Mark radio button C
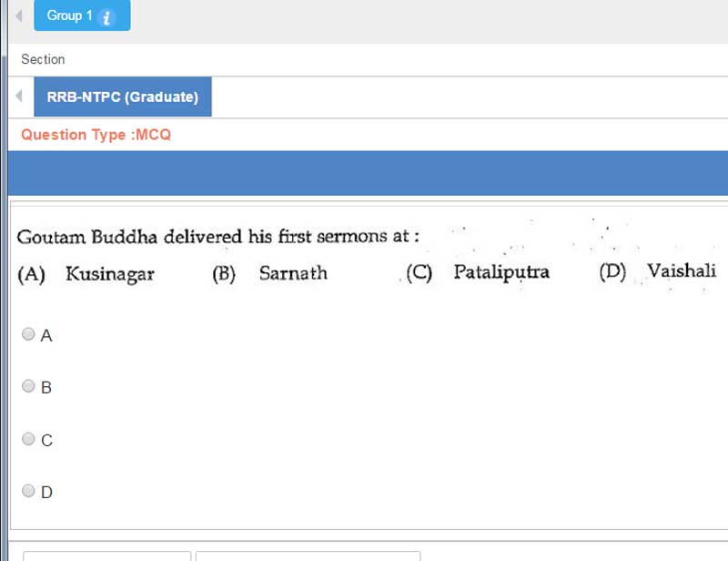Screen dimensions: 728x561 (29, 439)
